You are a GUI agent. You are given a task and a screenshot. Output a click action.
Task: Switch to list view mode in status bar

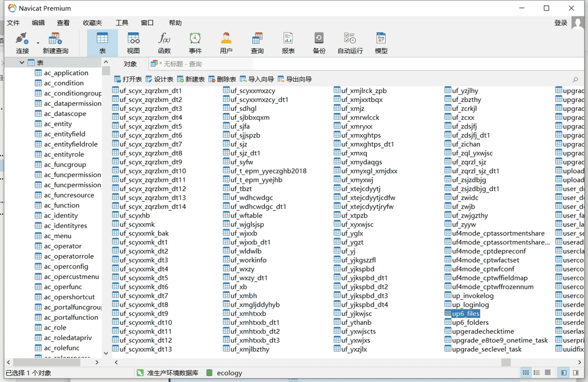(537, 373)
